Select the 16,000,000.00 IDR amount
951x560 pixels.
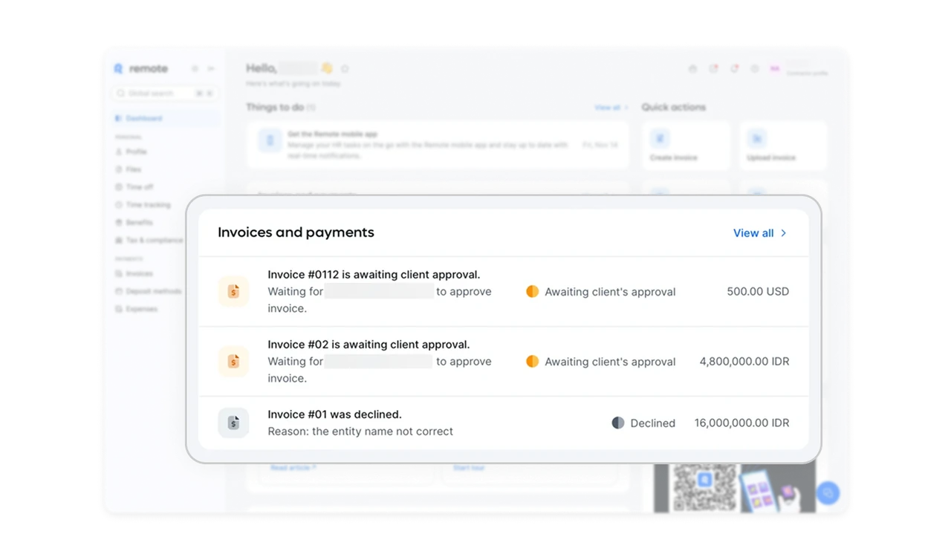[x=741, y=423]
